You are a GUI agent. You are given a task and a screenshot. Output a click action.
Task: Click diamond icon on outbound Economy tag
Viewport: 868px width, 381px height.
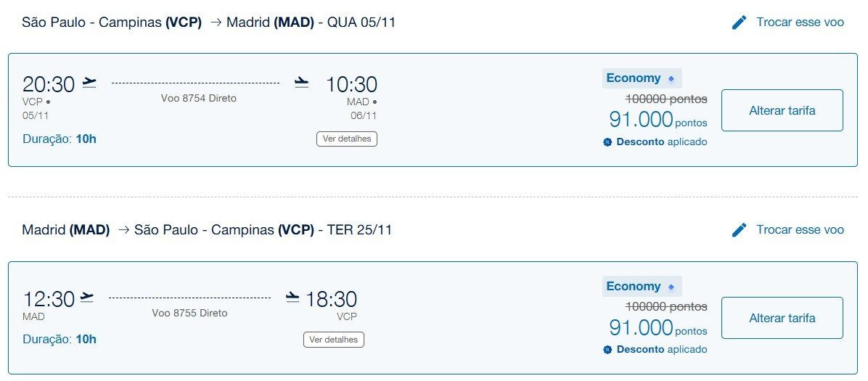tap(671, 78)
